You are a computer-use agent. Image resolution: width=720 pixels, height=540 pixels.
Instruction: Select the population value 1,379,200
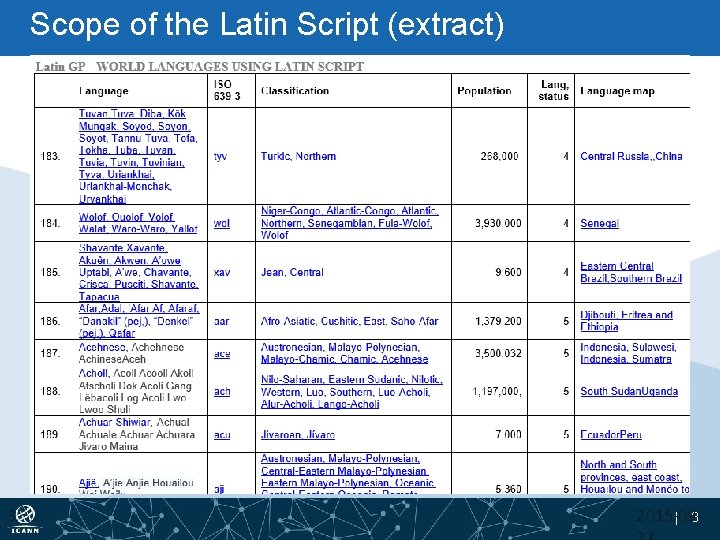pos(498,321)
